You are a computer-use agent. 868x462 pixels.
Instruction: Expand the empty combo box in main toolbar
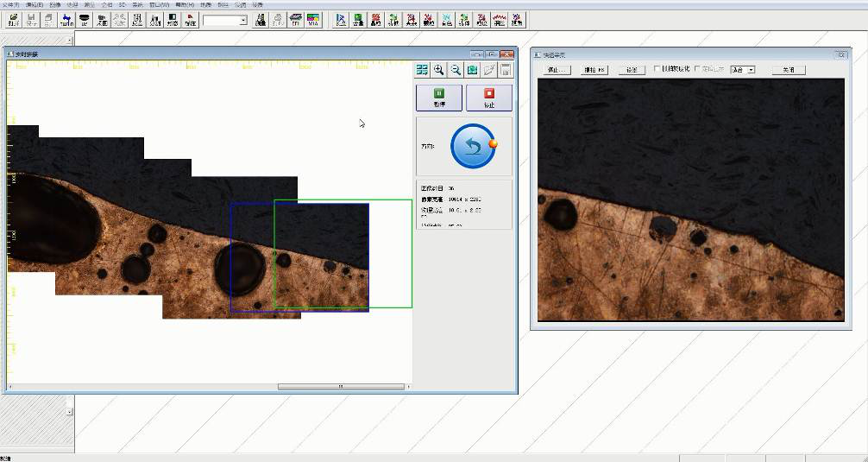(x=242, y=20)
